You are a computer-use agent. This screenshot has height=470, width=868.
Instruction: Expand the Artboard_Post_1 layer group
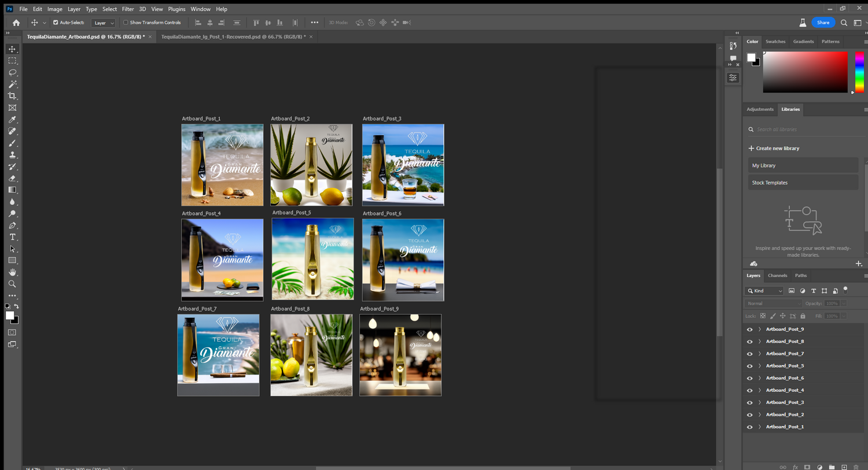tap(760, 427)
